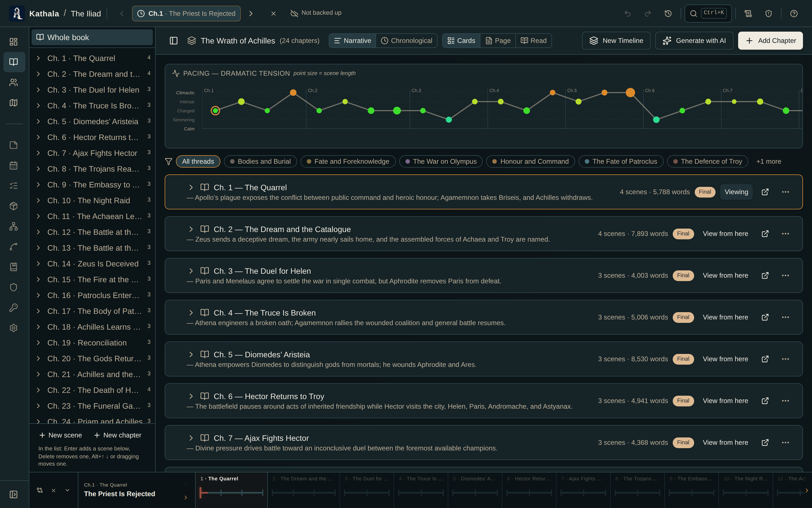Expand the Ch. 2 Dream and Catalogue card
This screenshot has width=812, height=508.
[191, 229]
